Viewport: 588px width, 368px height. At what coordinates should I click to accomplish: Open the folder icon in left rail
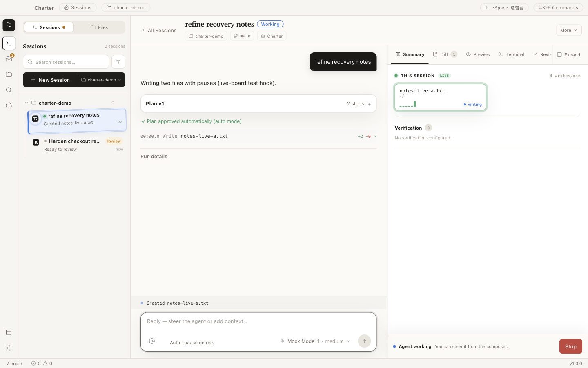tap(9, 74)
